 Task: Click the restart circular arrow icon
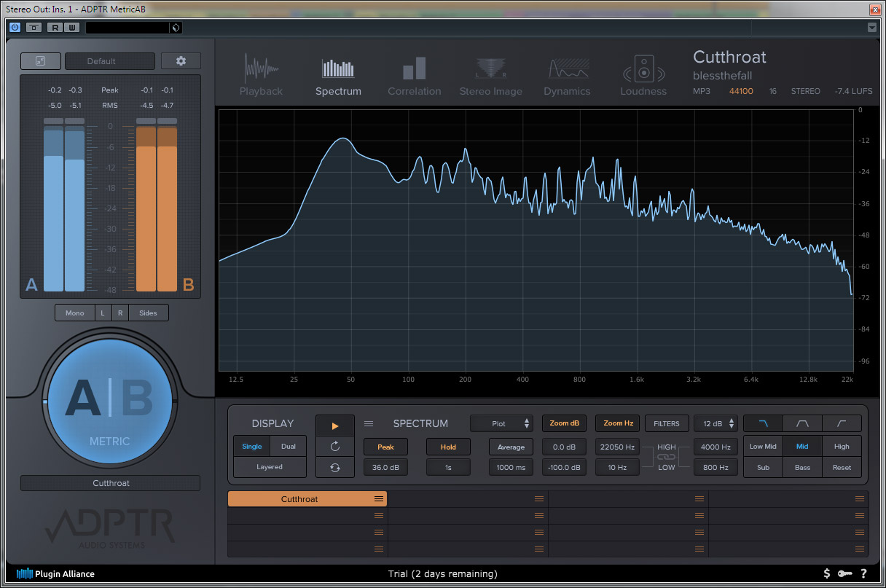pyautogui.click(x=335, y=447)
